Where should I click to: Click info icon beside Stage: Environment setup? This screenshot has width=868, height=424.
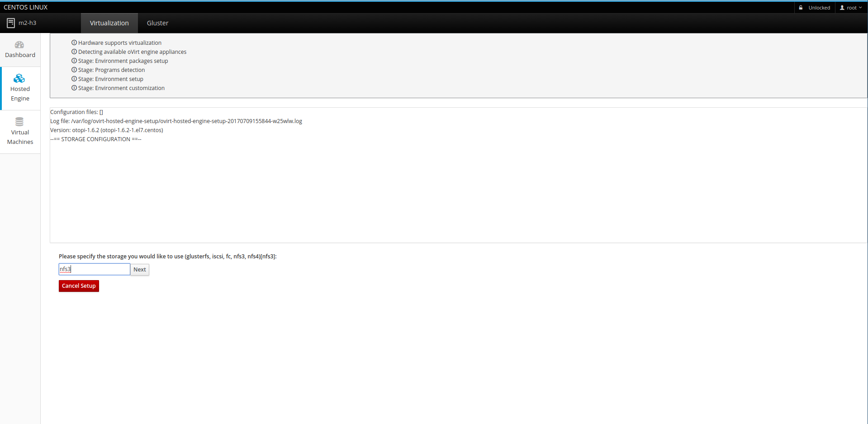tap(74, 79)
